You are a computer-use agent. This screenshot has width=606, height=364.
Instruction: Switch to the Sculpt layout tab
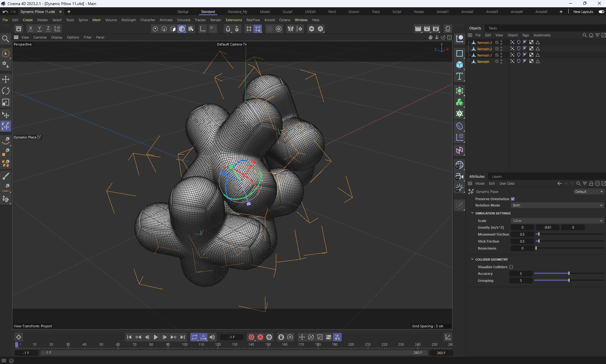coord(287,12)
